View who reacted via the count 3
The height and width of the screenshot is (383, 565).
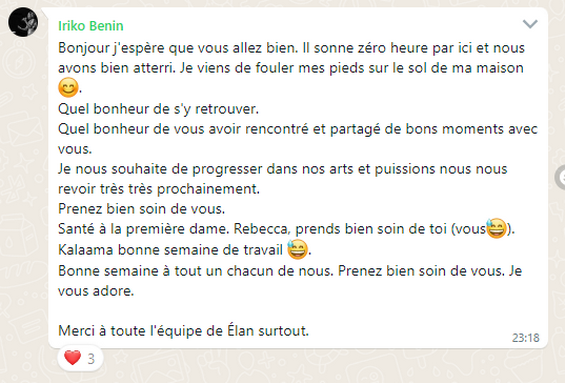[91, 358]
